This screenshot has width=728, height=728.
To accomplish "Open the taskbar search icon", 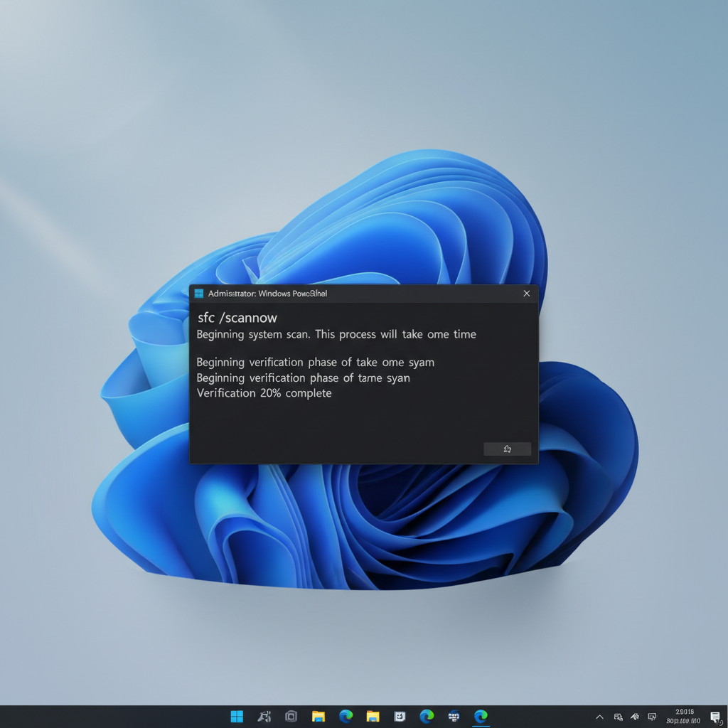I will 264,717.
